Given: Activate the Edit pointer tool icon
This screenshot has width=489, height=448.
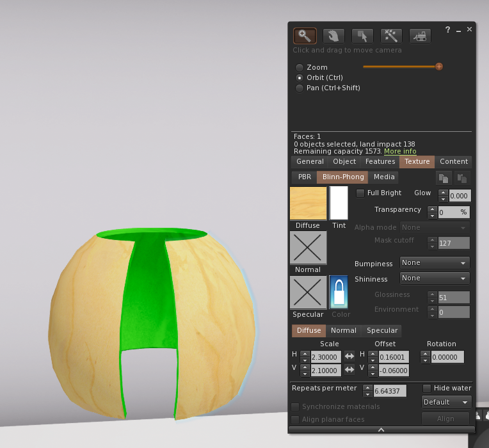Looking at the screenshot, I should pyautogui.click(x=362, y=36).
